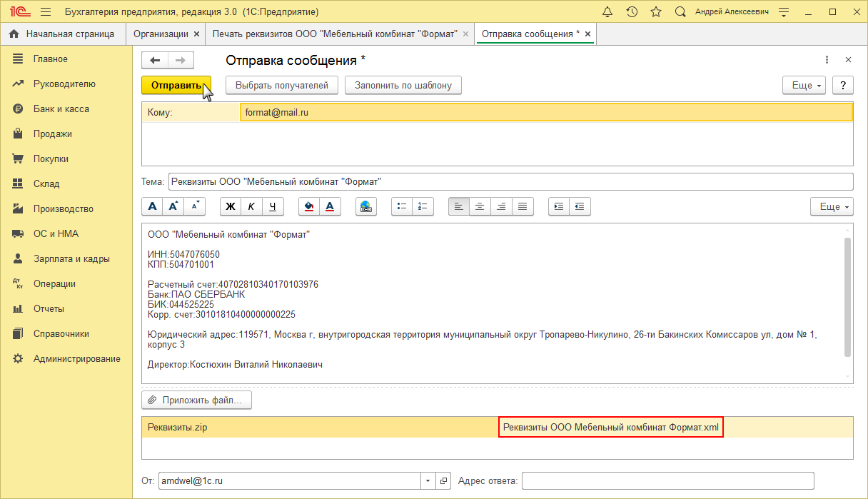Navigate back with left arrow

coord(154,61)
